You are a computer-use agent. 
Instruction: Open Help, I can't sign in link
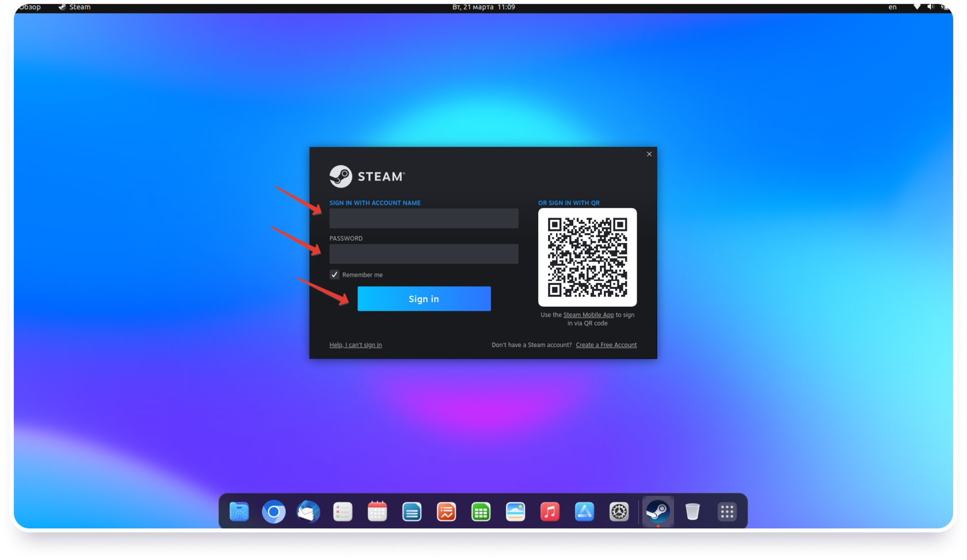coord(356,345)
